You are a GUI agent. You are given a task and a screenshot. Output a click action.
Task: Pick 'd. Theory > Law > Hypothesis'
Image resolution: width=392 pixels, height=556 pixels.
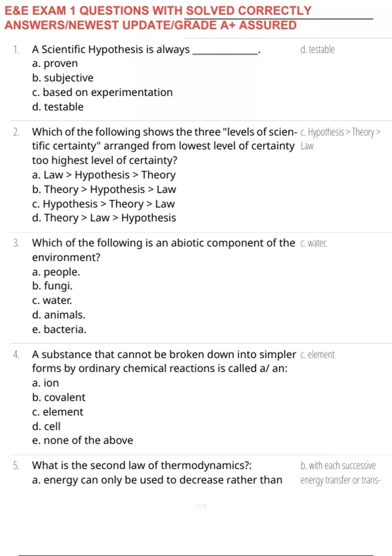[x=104, y=218]
